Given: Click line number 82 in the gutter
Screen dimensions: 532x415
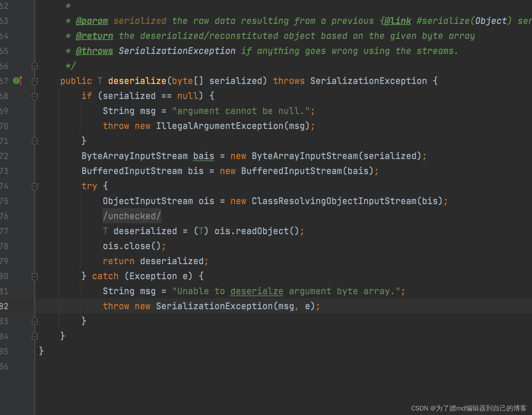Looking at the screenshot, I should 4,306.
